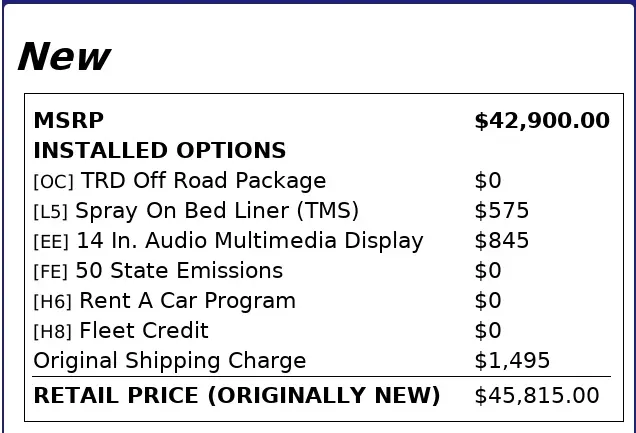Click the INSTALLED OPTIONS heading
The width and height of the screenshot is (636, 433).
pos(160,150)
